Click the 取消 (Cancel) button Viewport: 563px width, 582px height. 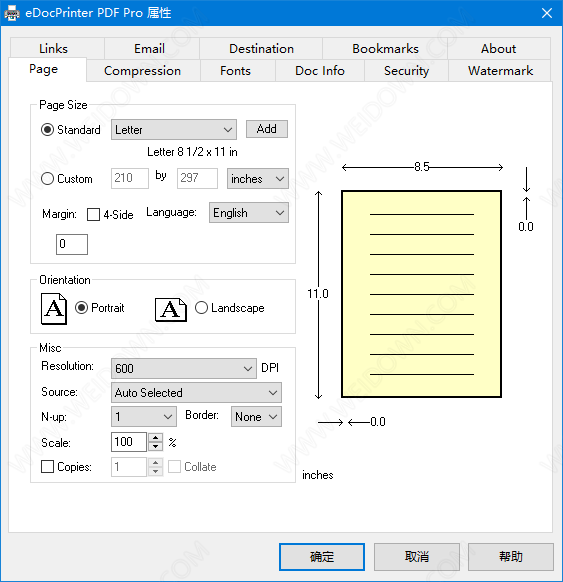pos(417,557)
